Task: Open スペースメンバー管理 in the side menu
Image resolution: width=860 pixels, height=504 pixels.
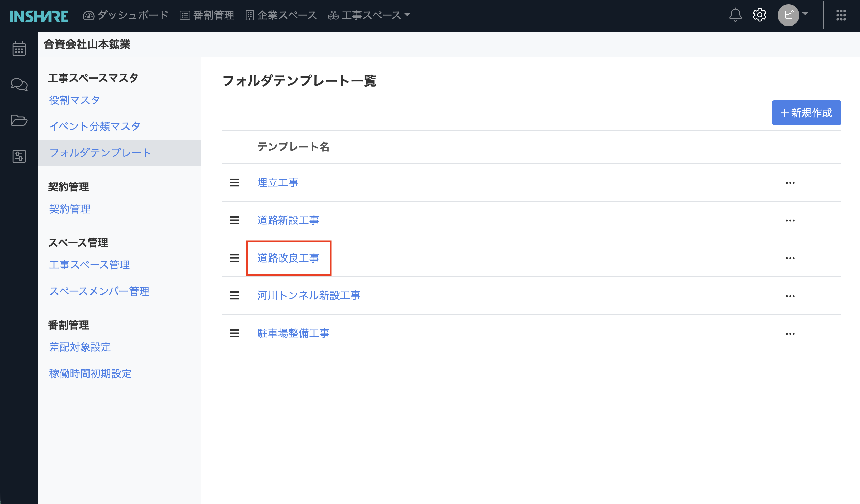Action: coord(99,291)
